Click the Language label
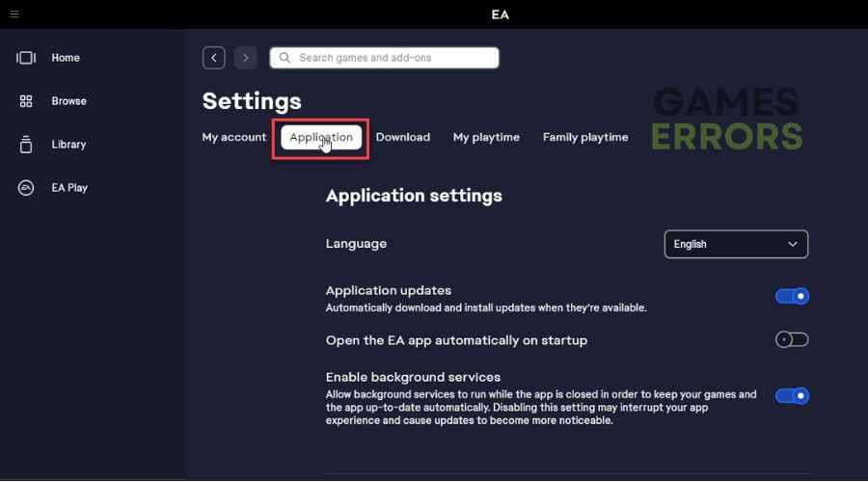This screenshot has width=868, height=482. [356, 244]
